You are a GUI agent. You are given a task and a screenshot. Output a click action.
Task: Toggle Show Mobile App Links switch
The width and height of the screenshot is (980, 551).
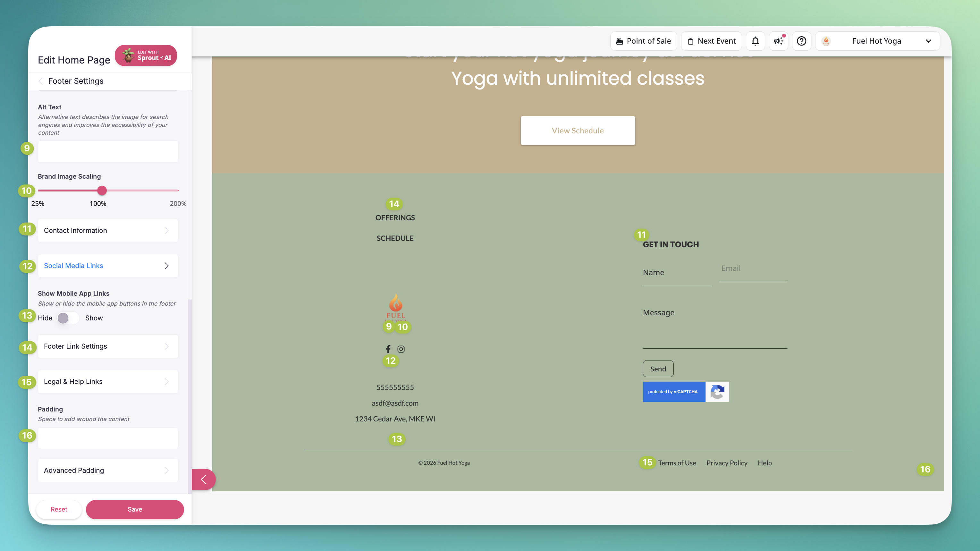(68, 318)
